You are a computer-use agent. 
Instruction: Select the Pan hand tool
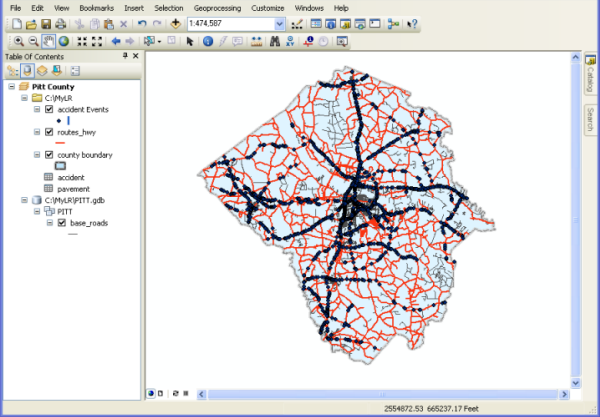click(48, 41)
